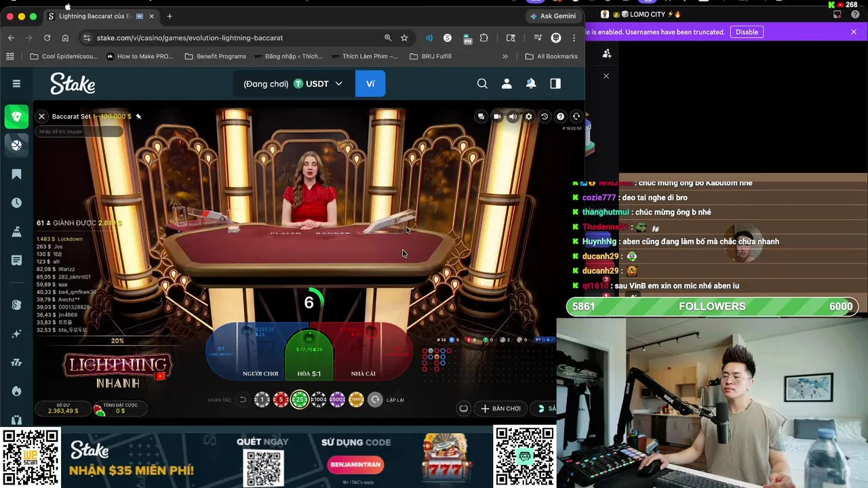This screenshot has height=488, width=868.
Task: Open the Stake Originals S sidebar icon
Action: pos(16,305)
